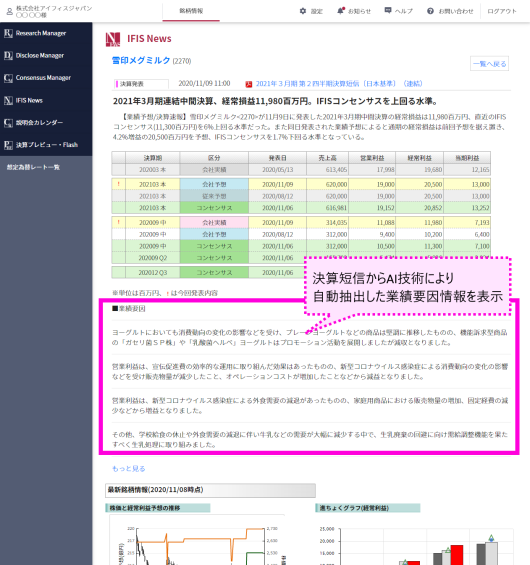Click the 当期利益 column header
530x565 pixels.
[x=467, y=158]
